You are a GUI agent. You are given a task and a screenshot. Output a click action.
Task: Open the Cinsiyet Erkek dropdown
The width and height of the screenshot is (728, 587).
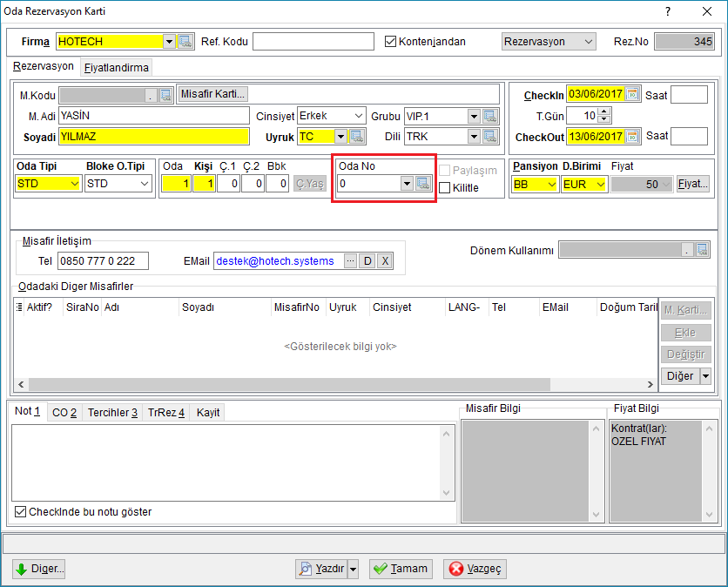[x=359, y=116]
